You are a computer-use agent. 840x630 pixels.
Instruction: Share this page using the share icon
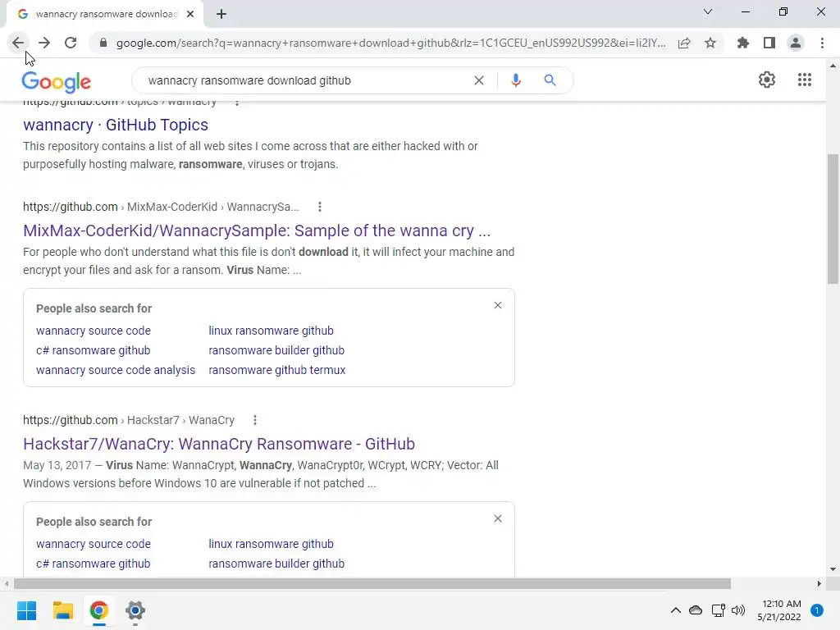click(684, 43)
